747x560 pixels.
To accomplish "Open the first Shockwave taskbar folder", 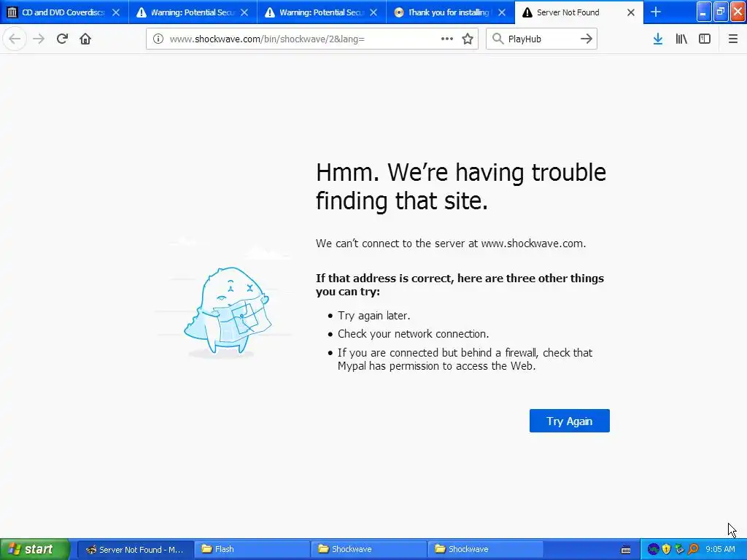I will coord(368,550).
